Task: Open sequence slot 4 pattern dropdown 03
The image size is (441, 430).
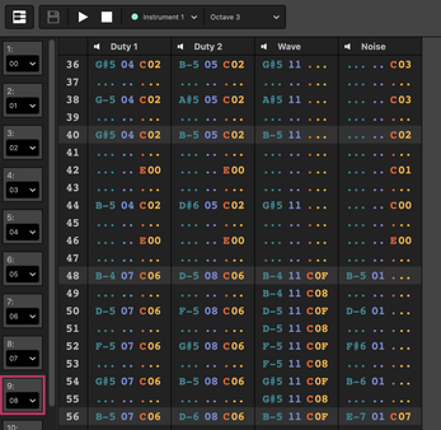Action: point(22,190)
